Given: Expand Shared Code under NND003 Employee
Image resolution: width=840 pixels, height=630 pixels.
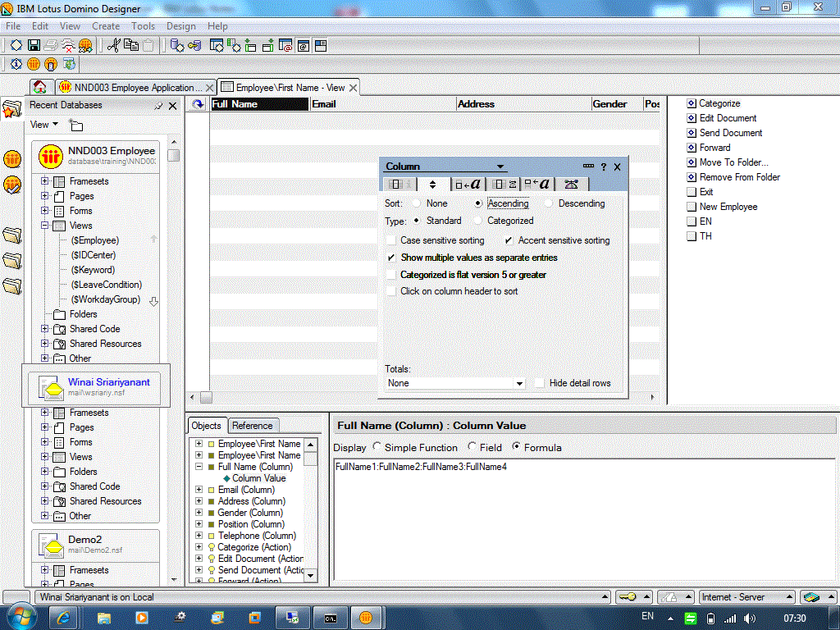Looking at the screenshot, I should (x=45, y=329).
